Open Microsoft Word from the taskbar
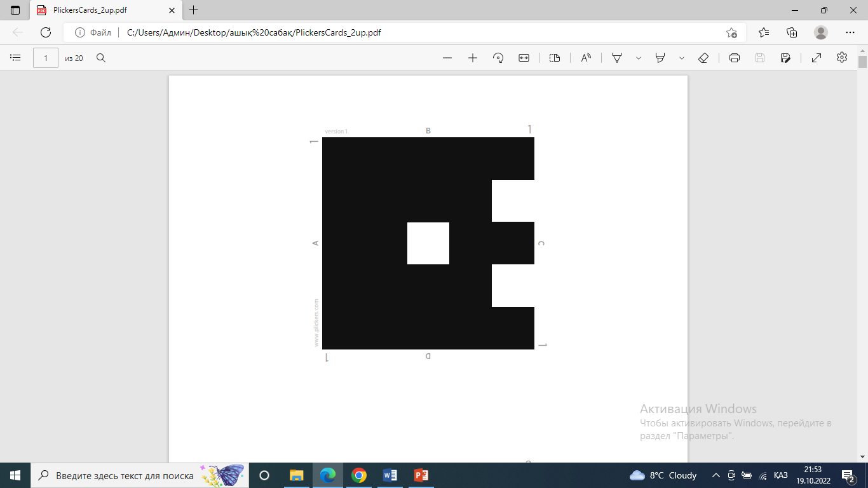Image resolution: width=868 pixels, height=488 pixels. (390, 475)
